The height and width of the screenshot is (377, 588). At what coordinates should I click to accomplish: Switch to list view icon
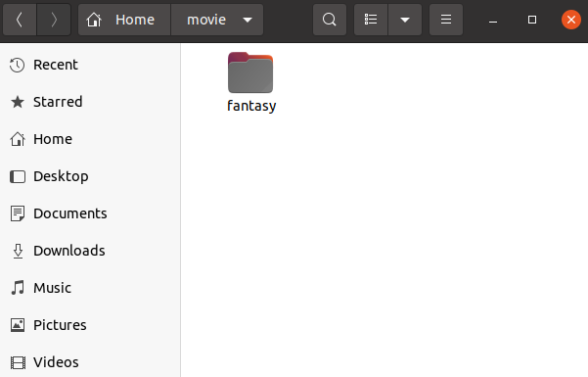pos(371,20)
